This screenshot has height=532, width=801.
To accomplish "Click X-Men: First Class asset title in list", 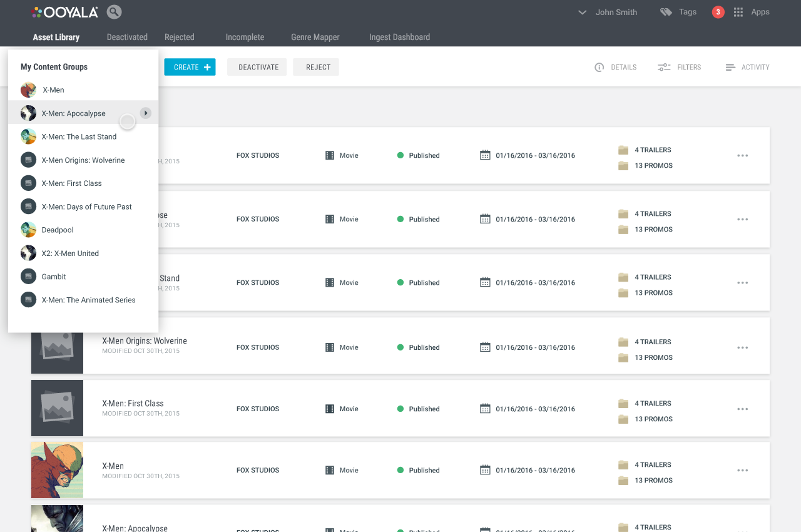I will coord(133,404).
